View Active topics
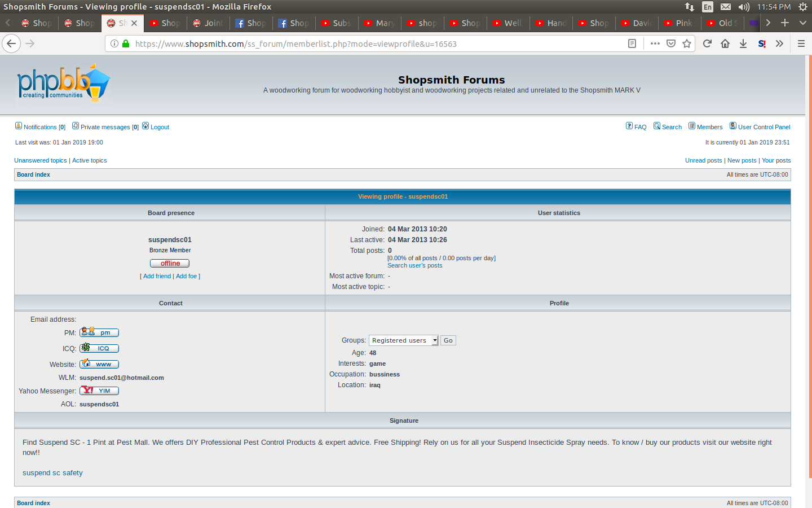This screenshot has width=812, height=508. pos(89,160)
